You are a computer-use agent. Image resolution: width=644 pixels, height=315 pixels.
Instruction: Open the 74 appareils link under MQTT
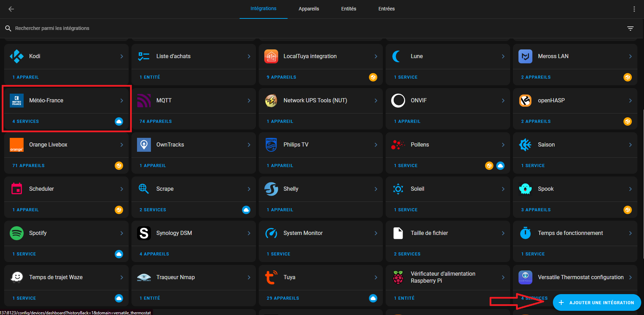coord(156,121)
